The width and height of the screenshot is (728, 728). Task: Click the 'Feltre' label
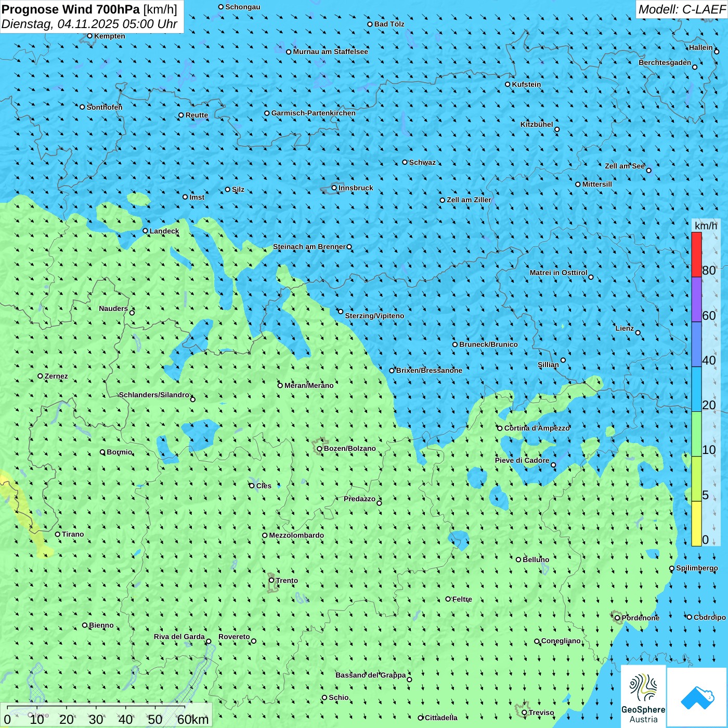[x=462, y=599]
